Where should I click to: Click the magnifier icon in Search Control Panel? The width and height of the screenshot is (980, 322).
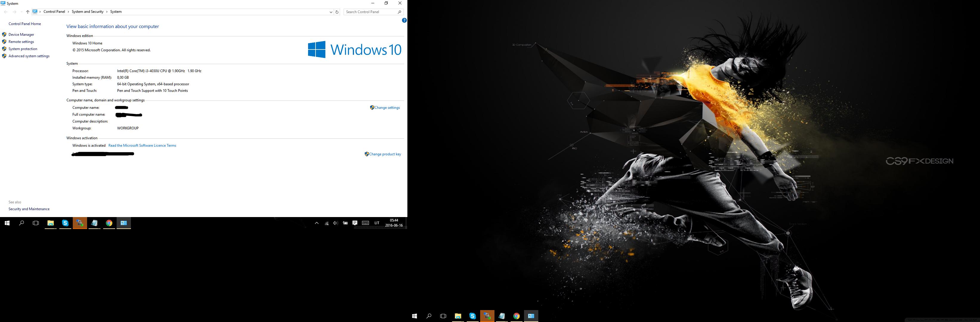(x=399, y=12)
